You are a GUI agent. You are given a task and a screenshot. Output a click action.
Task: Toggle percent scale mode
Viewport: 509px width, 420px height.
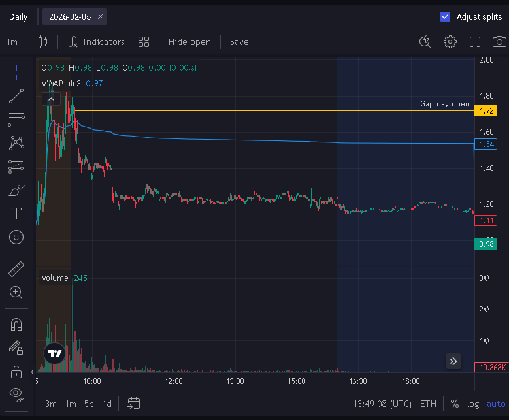(x=455, y=404)
